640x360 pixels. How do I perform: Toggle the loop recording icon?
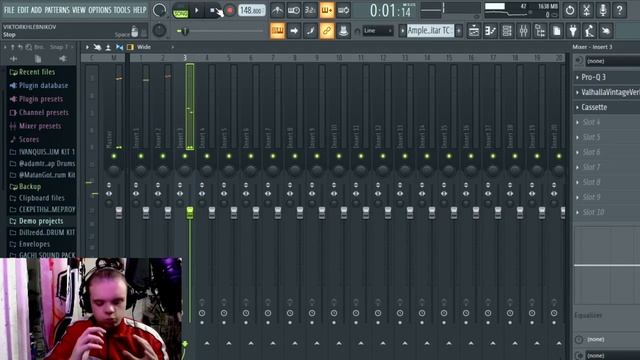[343, 10]
